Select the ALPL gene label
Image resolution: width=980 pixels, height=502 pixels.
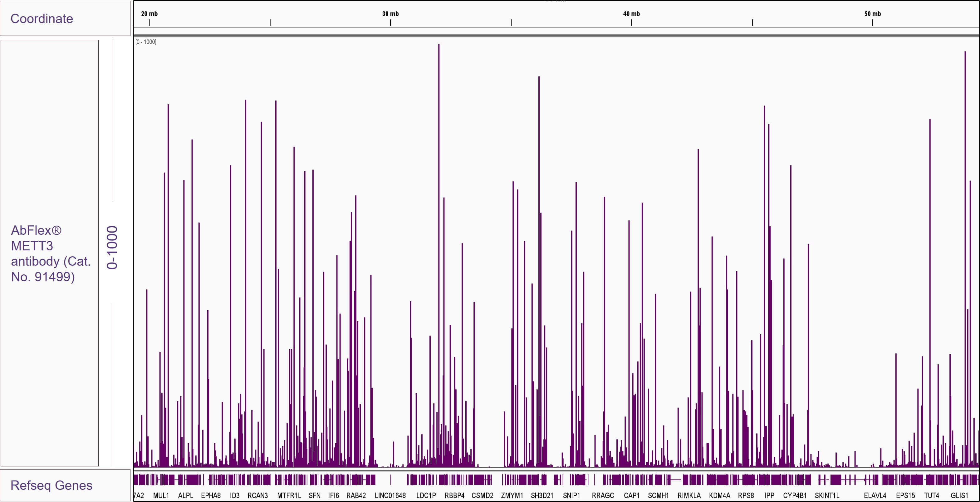[x=186, y=495]
